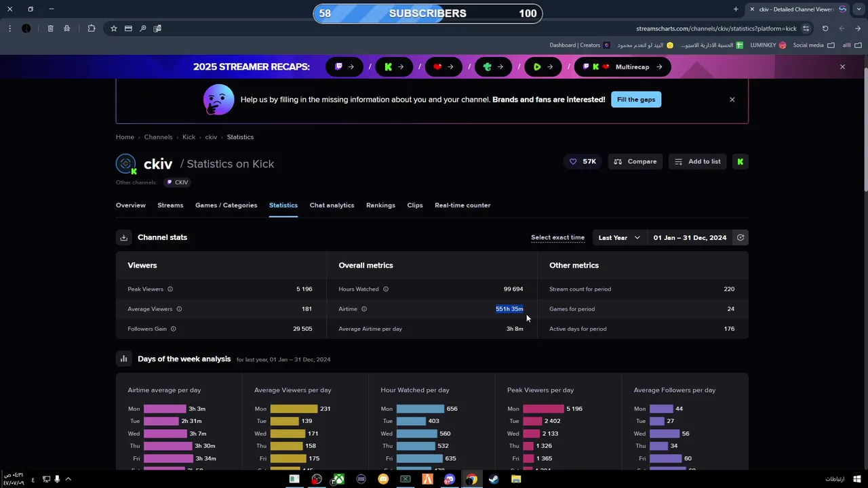Go to Home breadcrumb

[x=125, y=137]
